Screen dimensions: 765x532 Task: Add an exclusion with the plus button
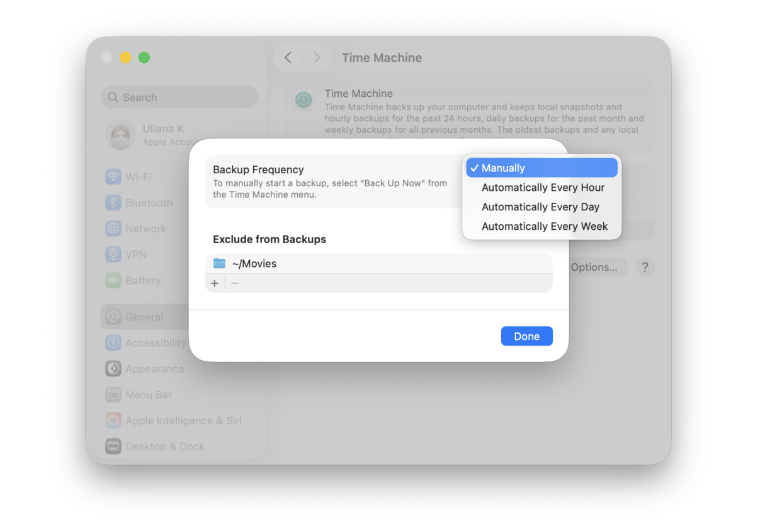pyautogui.click(x=215, y=283)
